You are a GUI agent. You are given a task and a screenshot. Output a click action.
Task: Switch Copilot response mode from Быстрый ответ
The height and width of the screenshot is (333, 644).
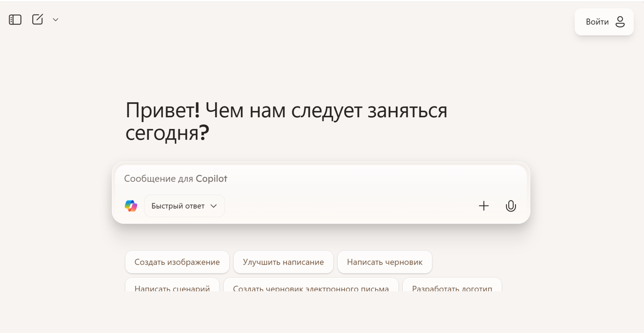point(184,206)
